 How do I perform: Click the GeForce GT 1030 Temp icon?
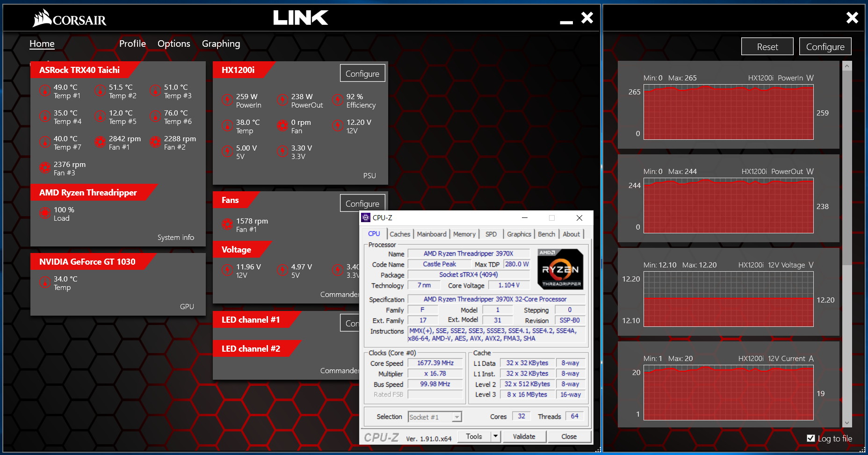[45, 282]
